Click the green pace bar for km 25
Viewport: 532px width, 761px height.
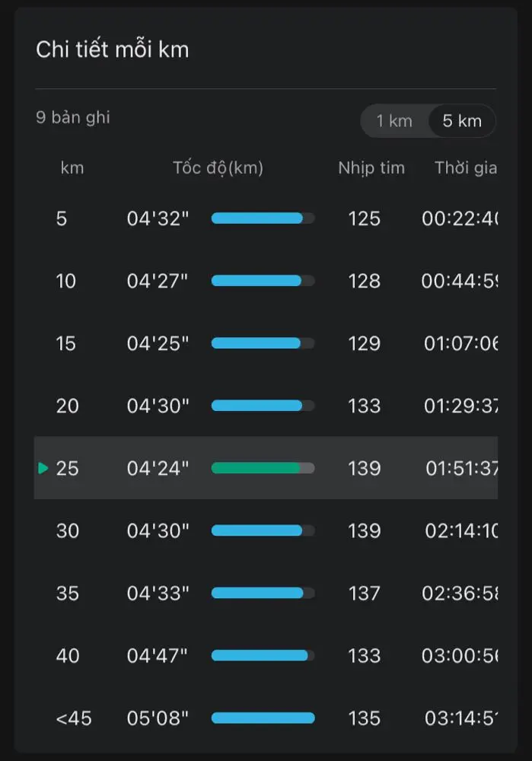(x=263, y=468)
